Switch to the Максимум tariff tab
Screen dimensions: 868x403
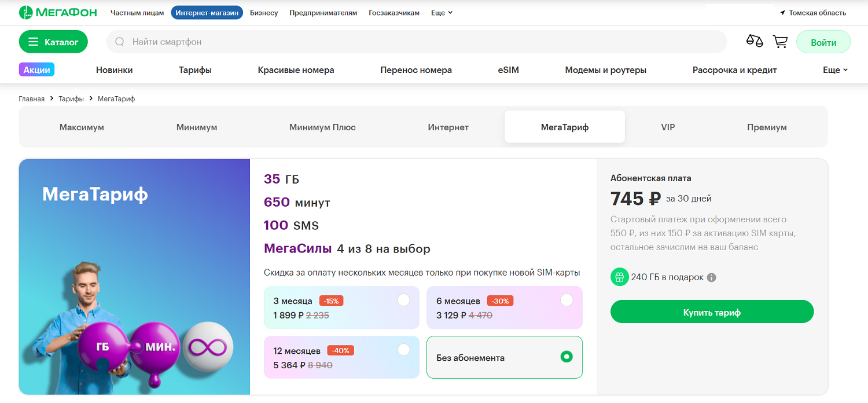82,127
